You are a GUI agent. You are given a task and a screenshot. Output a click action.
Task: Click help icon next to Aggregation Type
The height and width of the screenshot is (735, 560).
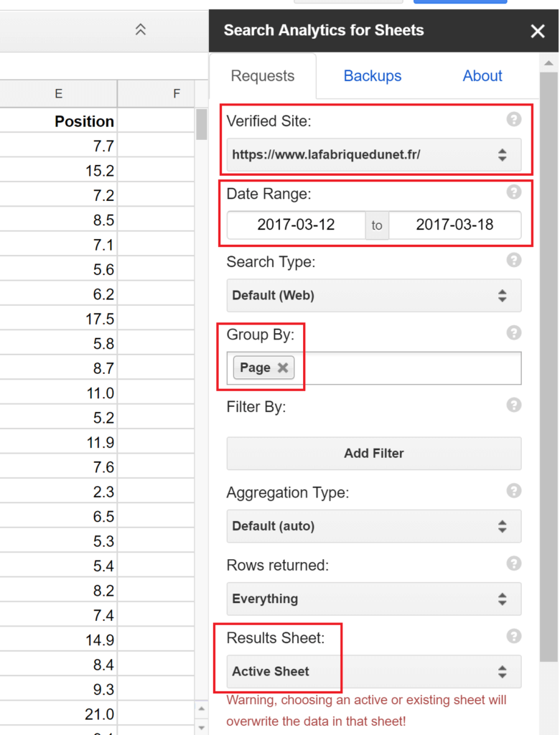(513, 490)
